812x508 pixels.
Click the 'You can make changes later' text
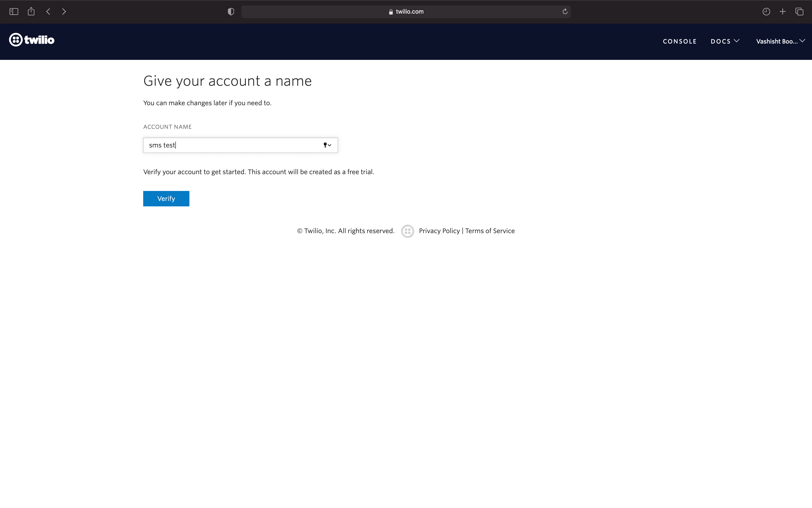(x=207, y=103)
